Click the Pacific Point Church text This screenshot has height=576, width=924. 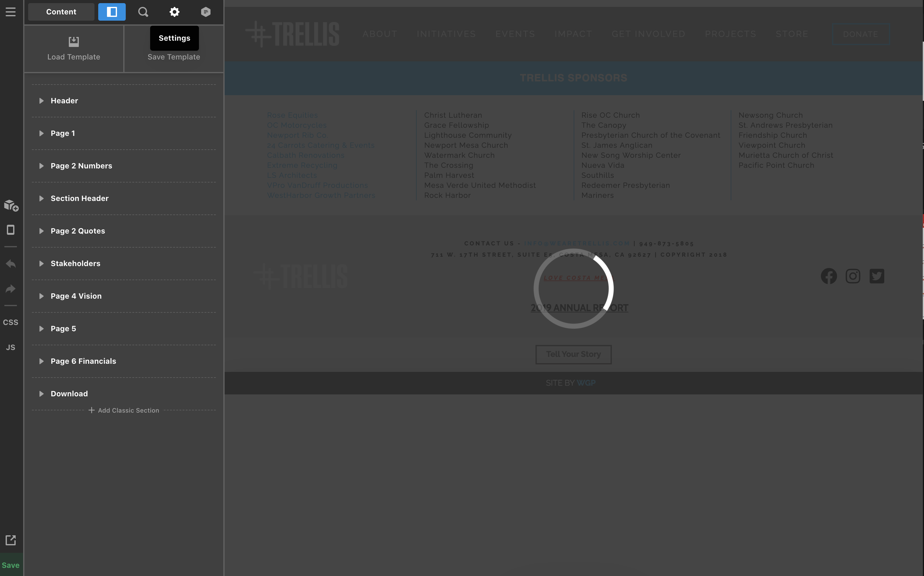pyautogui.click(x=776, y=165)
